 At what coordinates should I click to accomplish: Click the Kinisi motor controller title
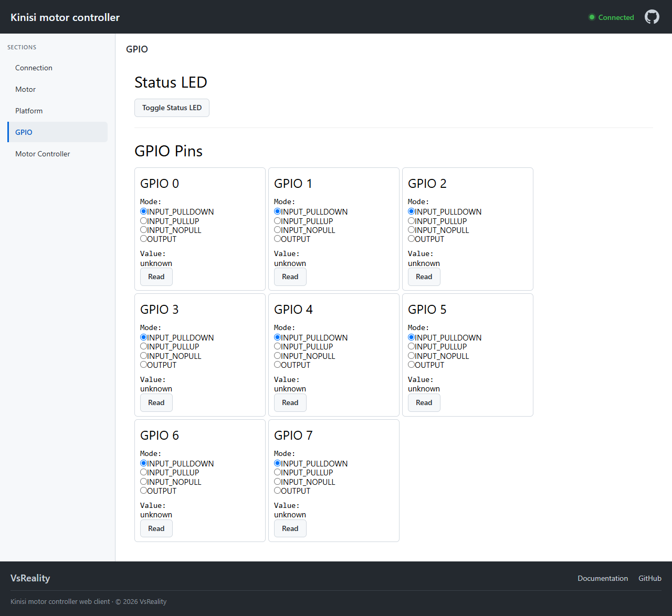pyautogui.click(x=65, y=17)
